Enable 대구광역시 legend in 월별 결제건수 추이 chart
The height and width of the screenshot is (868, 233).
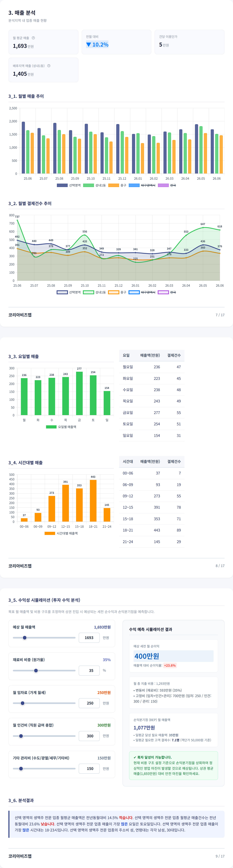142,292
